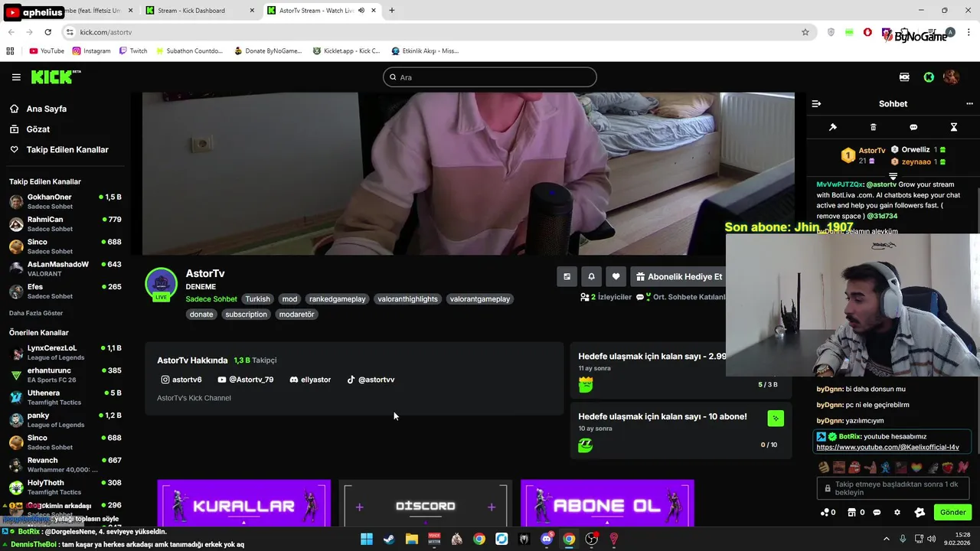
Task: Click the Windows Start button
Action: coord(367,539)
